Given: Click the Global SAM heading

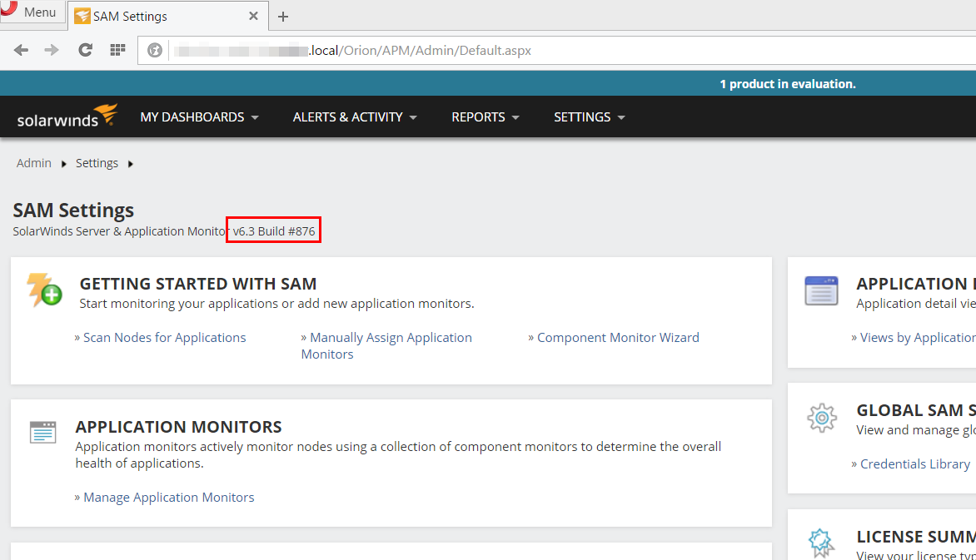Looking at the screenshot, I should click(915, 410).
